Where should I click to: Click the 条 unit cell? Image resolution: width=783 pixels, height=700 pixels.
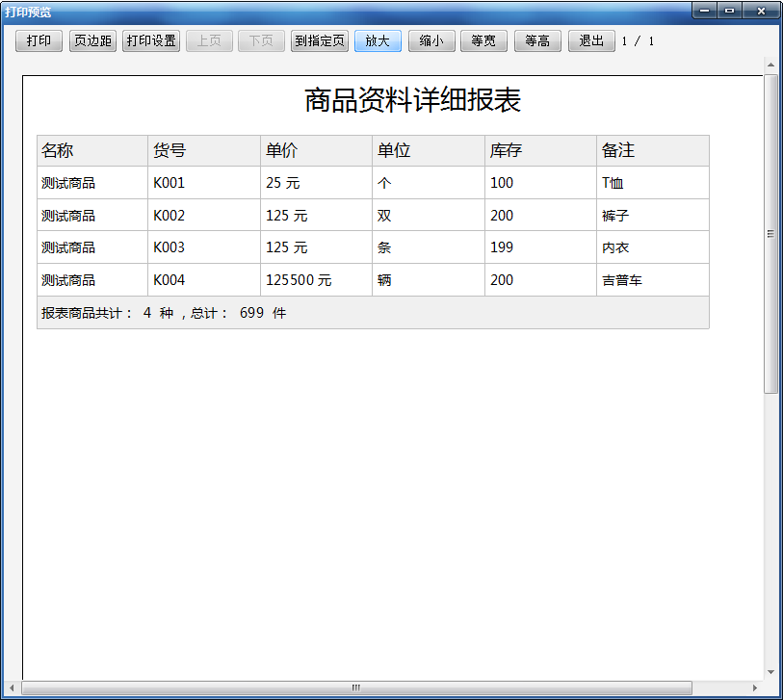429,247
